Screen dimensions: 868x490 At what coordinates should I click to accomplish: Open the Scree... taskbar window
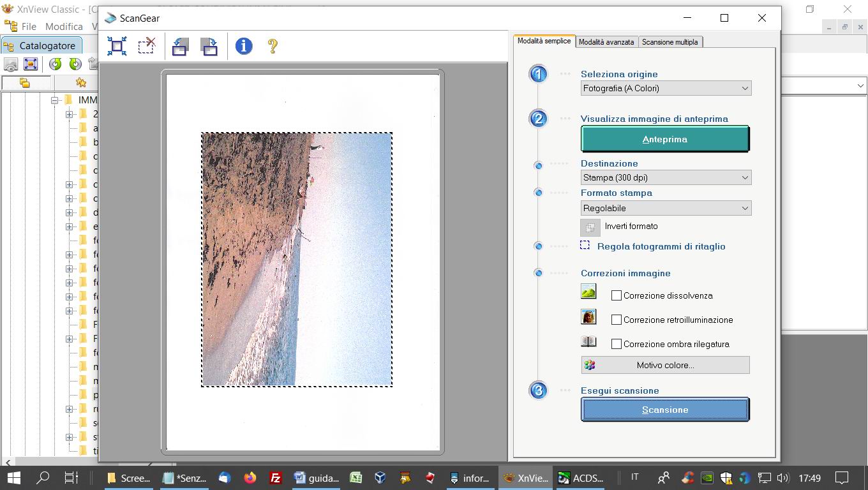(128, 477)
